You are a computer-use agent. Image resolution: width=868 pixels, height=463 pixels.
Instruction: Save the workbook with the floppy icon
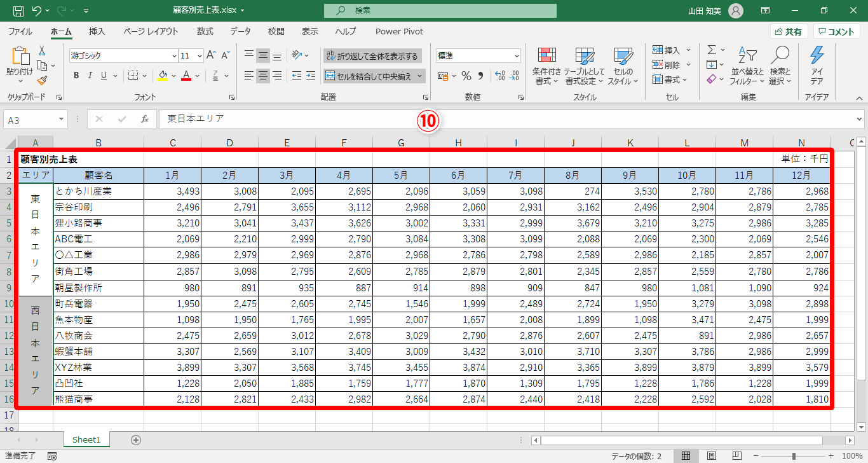pos(18,11)
